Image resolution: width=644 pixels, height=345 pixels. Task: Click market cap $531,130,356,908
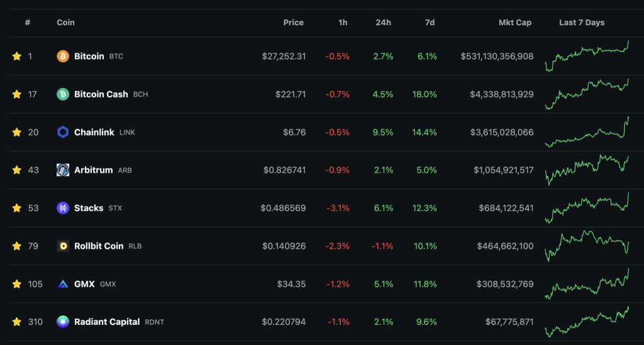coord(497,56)
